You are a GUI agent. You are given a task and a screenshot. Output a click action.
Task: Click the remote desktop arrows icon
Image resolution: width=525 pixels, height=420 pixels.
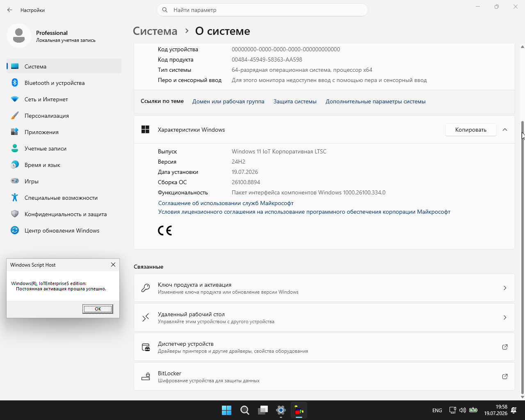(146, 317)
